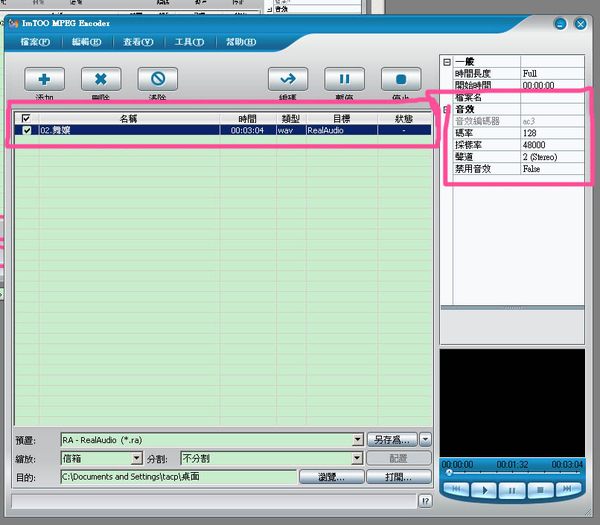Open the 分割 split dropdown
Viewport: 600px width, 525px height.
(357, 458)
